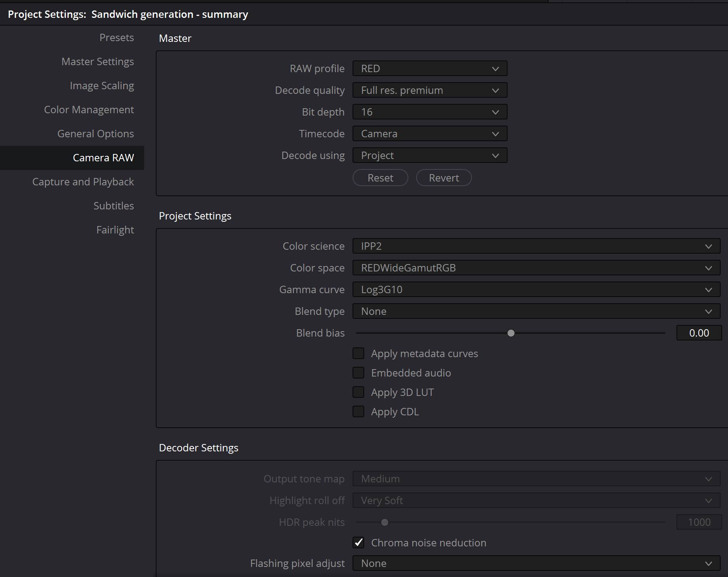Viewport: 728px width, 577px height.
Task: Enable Apply metadata curves checkbox
Action: pyautogui.click(x=358, y=354)
